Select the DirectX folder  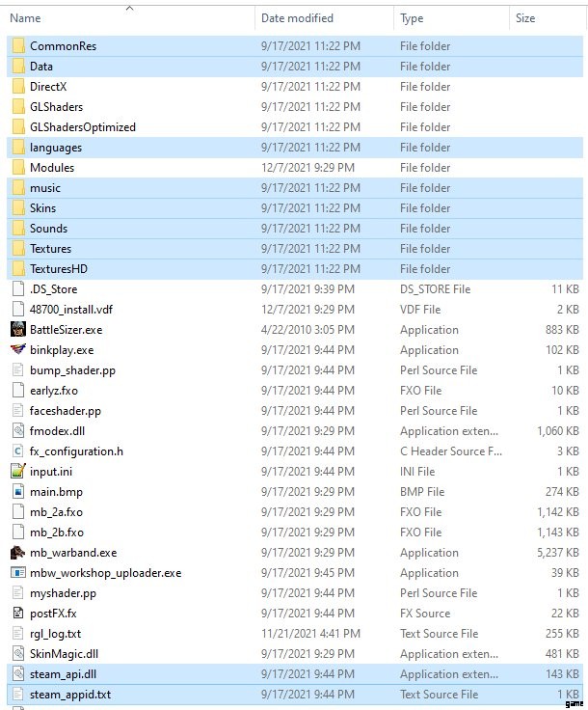pos(46,87)
